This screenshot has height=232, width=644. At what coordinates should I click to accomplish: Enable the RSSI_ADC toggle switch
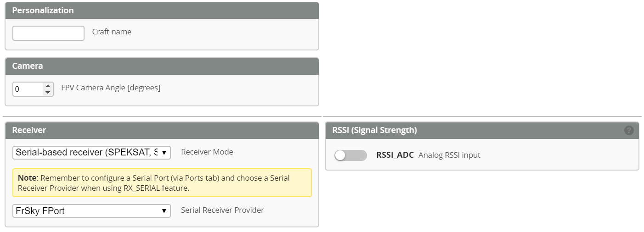350,155
